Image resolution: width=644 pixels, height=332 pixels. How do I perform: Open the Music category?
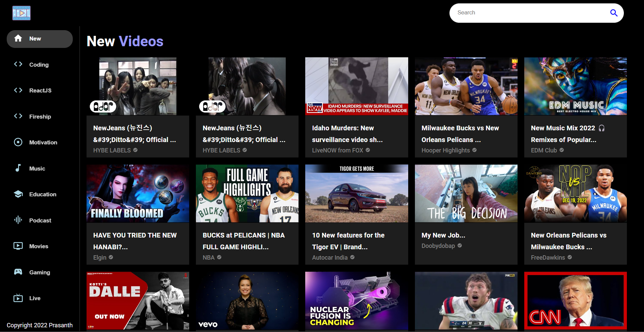(40, 169)
